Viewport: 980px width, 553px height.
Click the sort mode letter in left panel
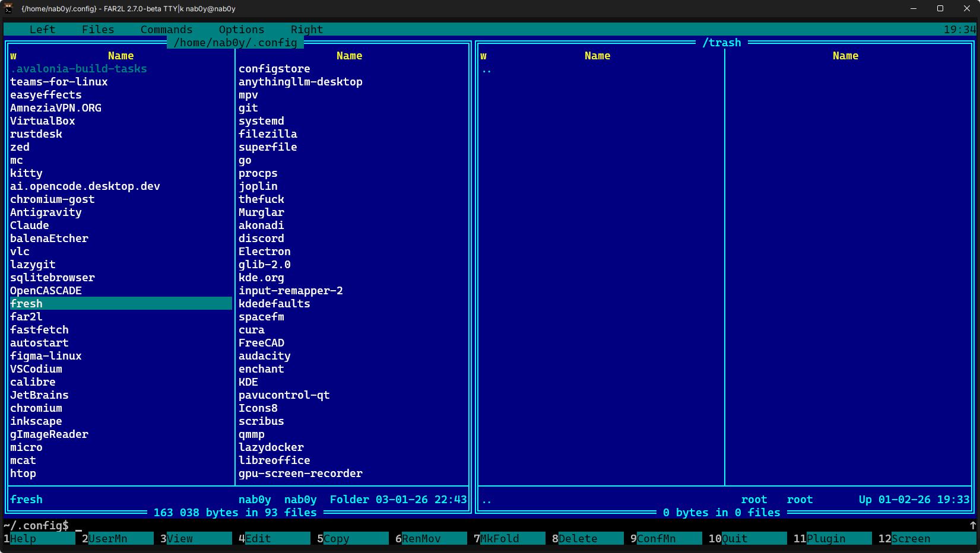pyautogui.click(x=13, y=56)
